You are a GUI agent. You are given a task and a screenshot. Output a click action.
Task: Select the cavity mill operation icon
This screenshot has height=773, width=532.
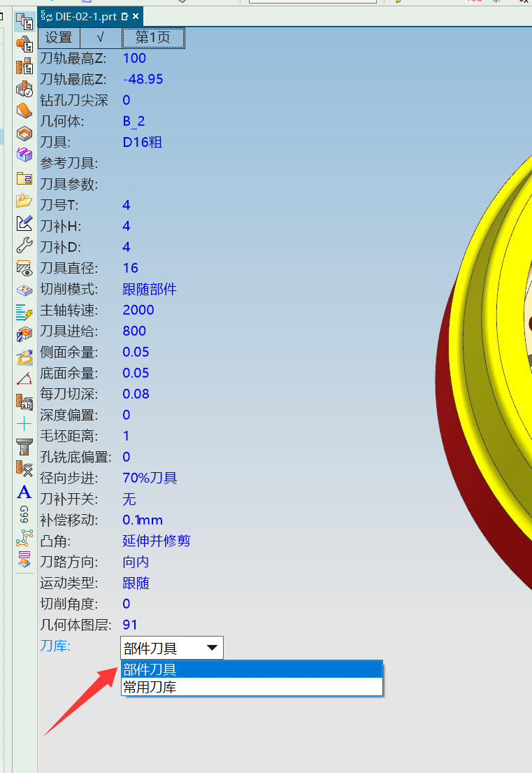(x=24, y=335)
